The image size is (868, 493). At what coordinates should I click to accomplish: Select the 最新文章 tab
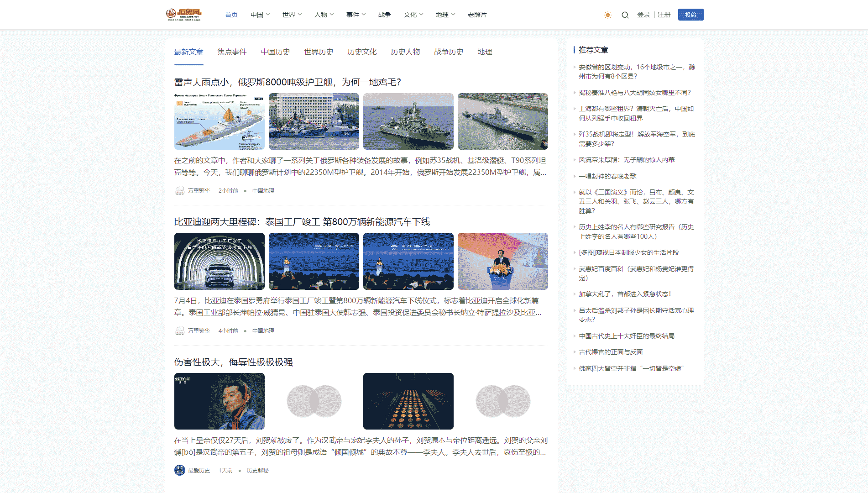pyautogui.click(x=188, y=52)
